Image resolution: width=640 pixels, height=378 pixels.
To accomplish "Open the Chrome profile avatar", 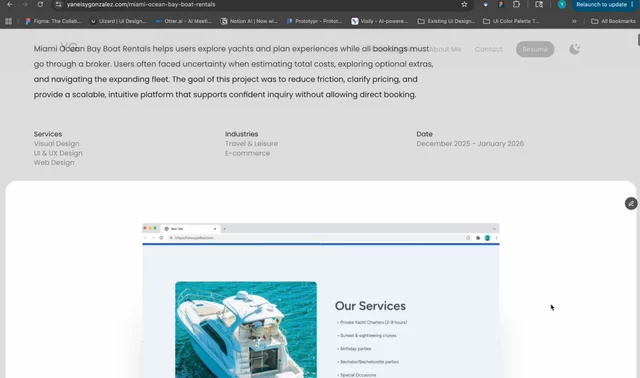I will pyautogui.click(x=562, y=4).
